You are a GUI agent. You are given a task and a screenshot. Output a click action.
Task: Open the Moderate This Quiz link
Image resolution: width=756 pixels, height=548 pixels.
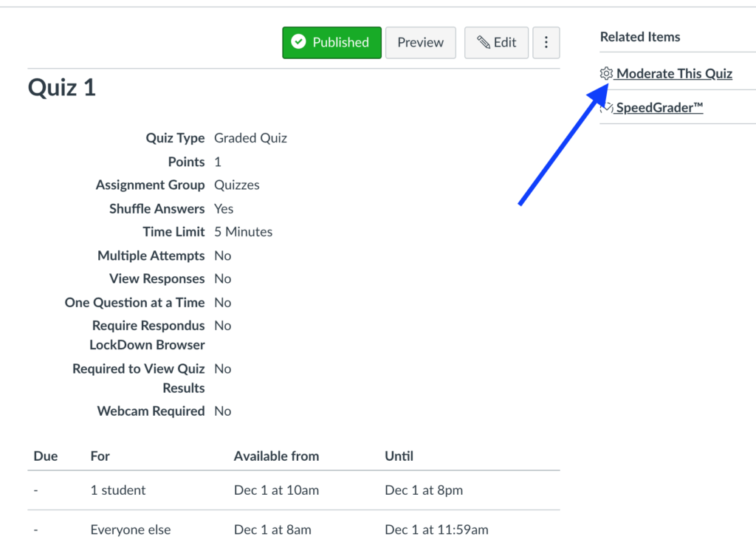(x=674, y=73)
